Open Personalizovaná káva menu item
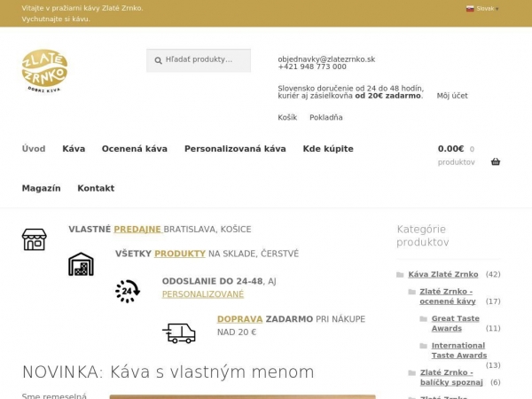Viewport: 532px width, 399px height. (235, 149)
